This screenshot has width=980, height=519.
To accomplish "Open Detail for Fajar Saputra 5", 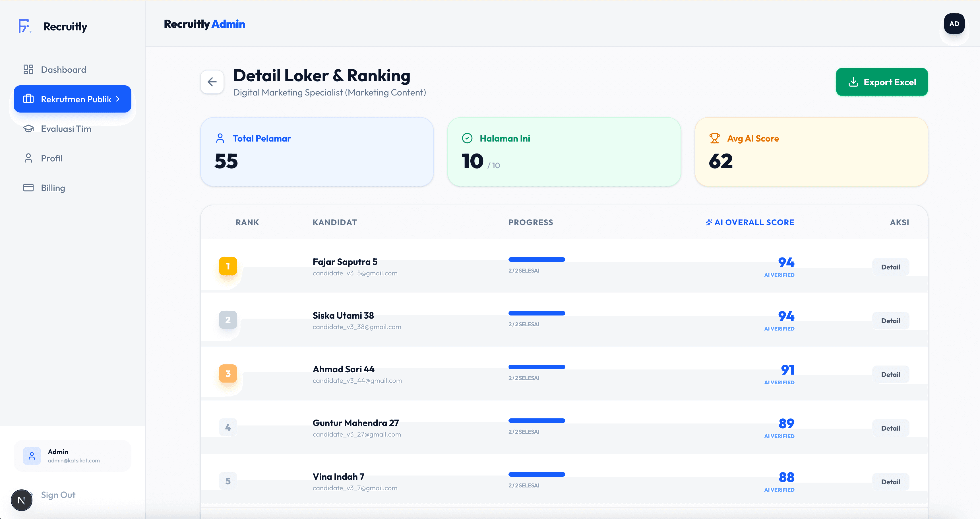I will tap(890, 267).
